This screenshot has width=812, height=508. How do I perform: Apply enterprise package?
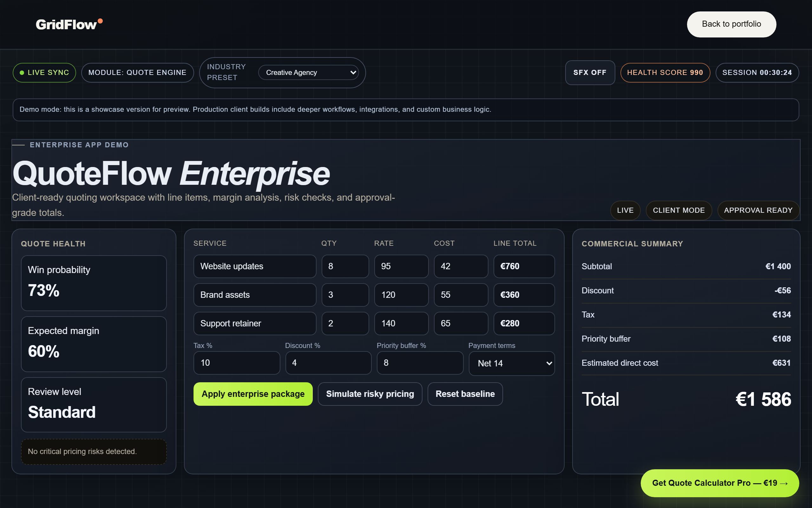253,394
